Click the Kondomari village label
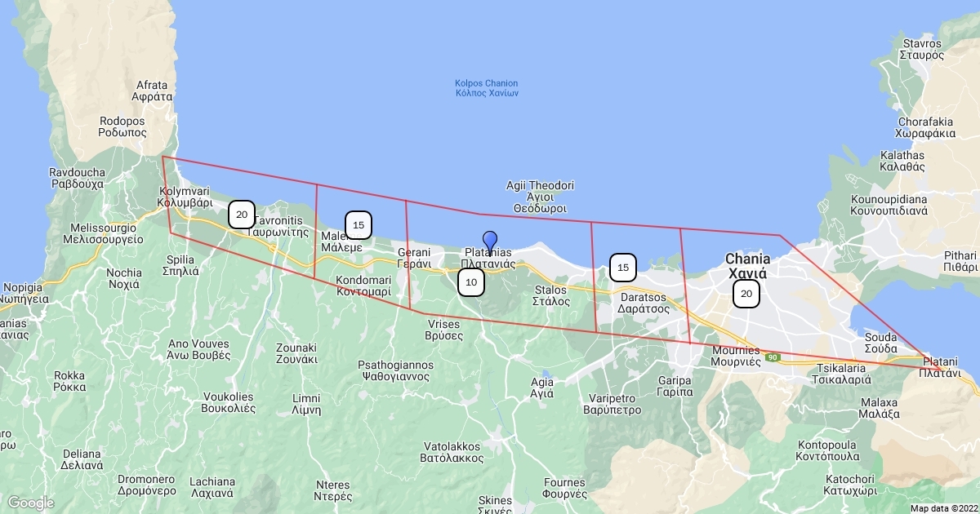 (364, 286)
